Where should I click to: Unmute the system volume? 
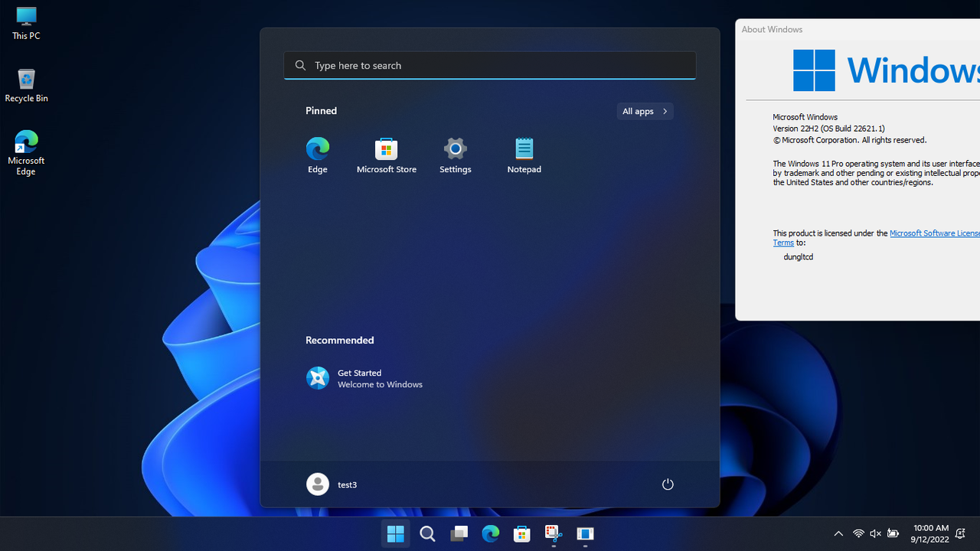tap(875, 533)
